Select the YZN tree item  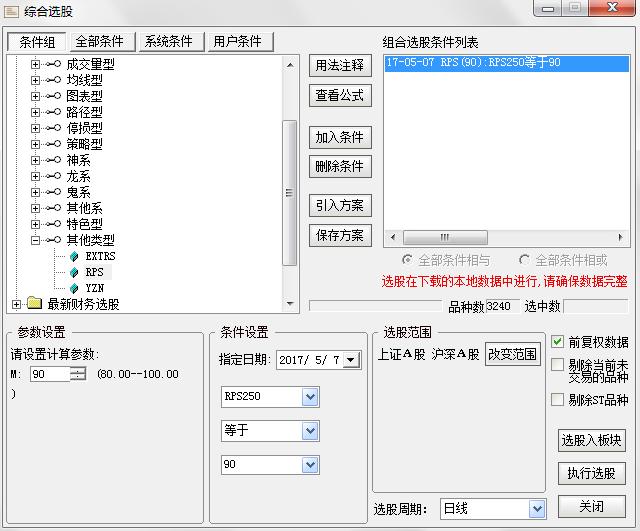click(x=94, y=288)
